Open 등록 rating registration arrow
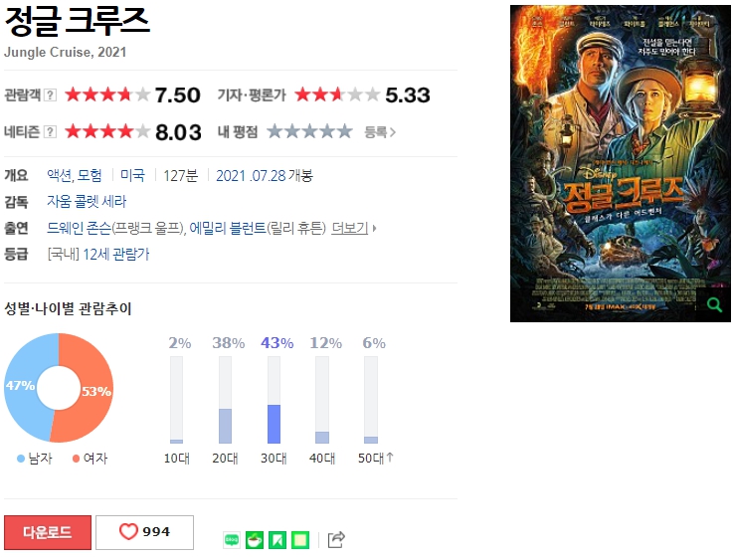Viewport: 734px width, 560px height. click(x=380, y=132)
